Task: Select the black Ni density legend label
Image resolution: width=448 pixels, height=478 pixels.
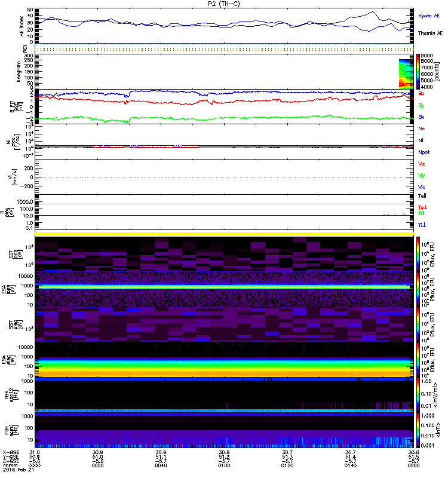Action: [421, 140]
